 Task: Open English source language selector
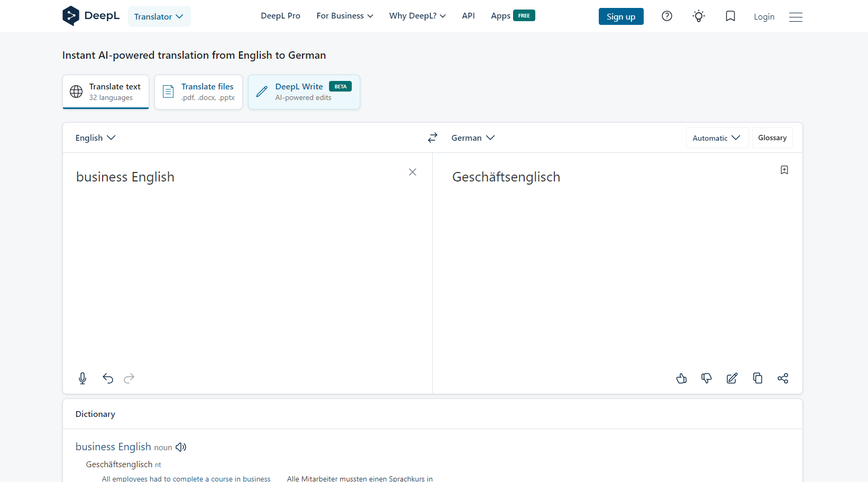pos(95,138)
